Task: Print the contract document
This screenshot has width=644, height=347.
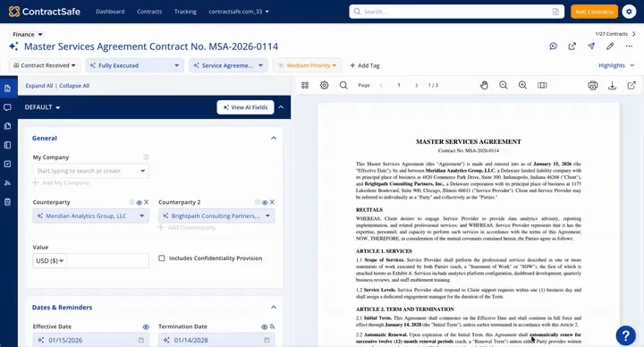Action: click(x=593, y=86)
